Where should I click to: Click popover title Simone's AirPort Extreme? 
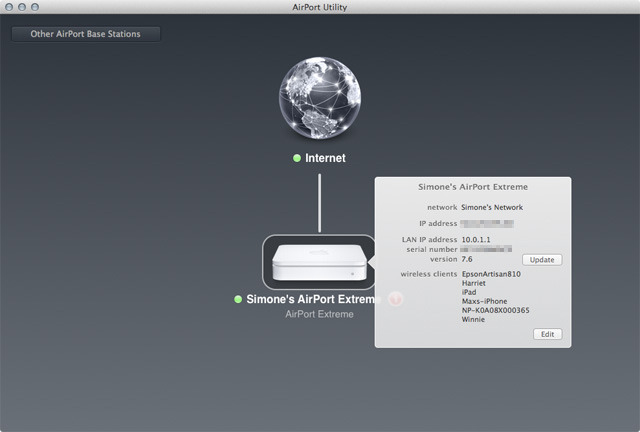click(473, 187)
